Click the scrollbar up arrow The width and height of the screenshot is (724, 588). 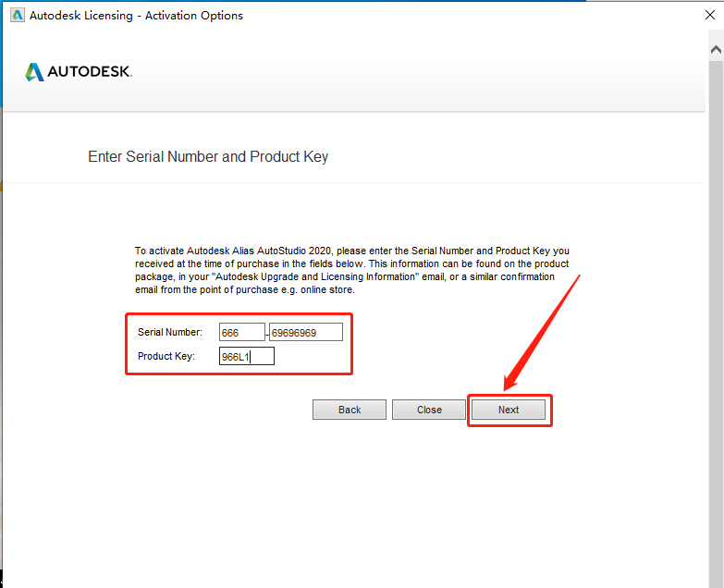[717, 49]
